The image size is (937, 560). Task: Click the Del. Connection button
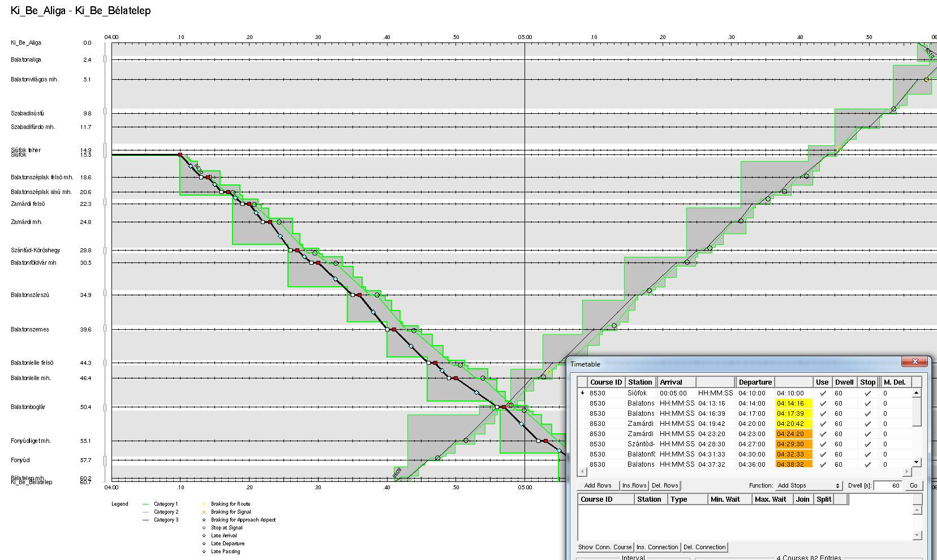tap(704, 547)
